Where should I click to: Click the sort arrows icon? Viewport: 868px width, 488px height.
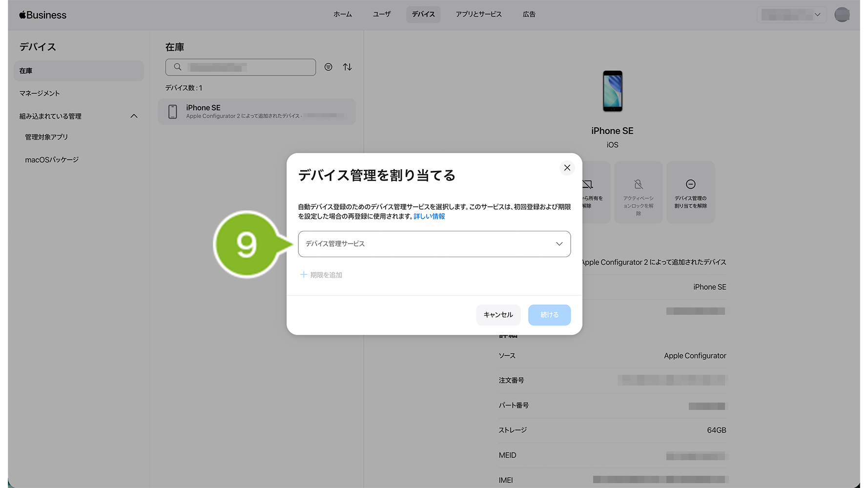click(x=347, y=67)
